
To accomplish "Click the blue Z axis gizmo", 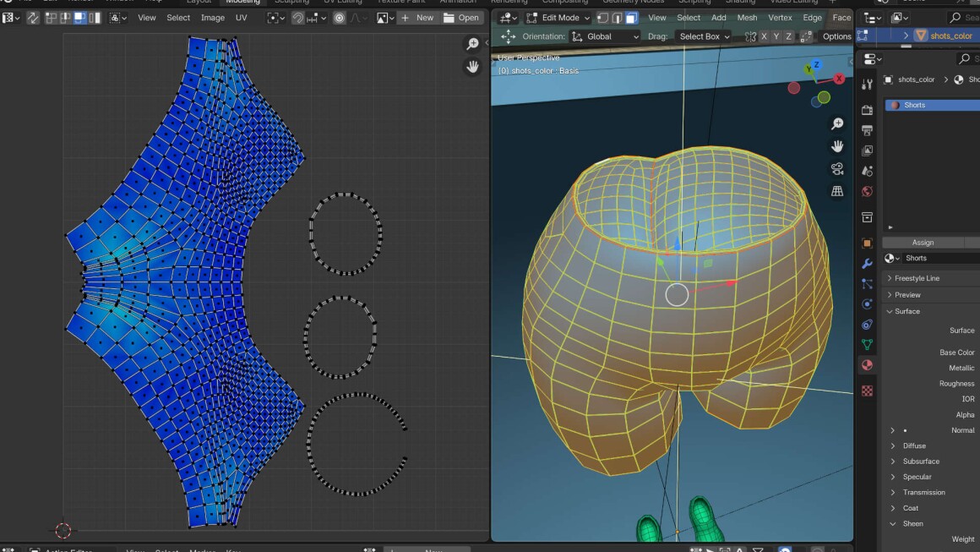I will click(815, 65).
